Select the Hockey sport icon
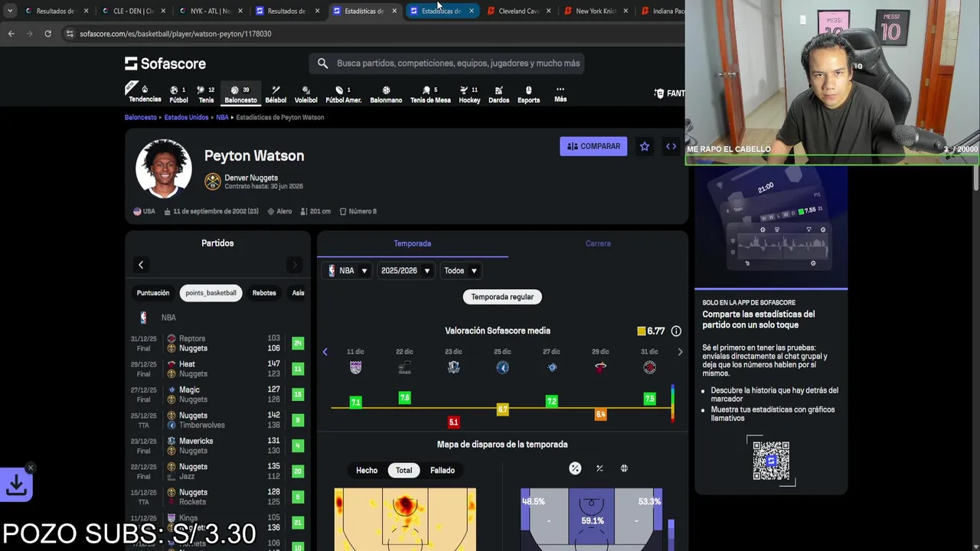The height and width of the screenshot is (551, 980). click(469, 94)
